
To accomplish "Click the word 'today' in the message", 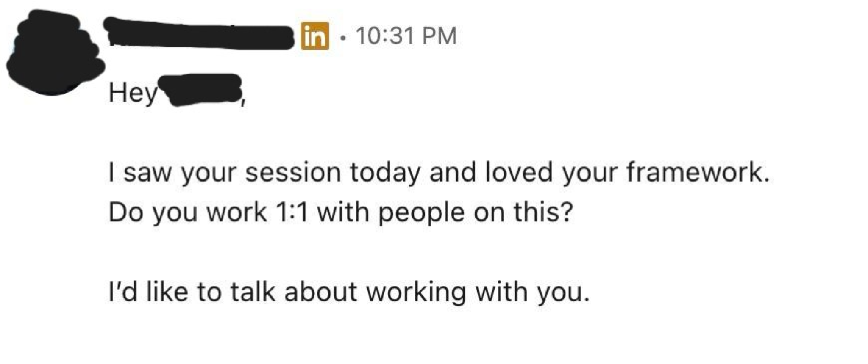I will [385, 173].
